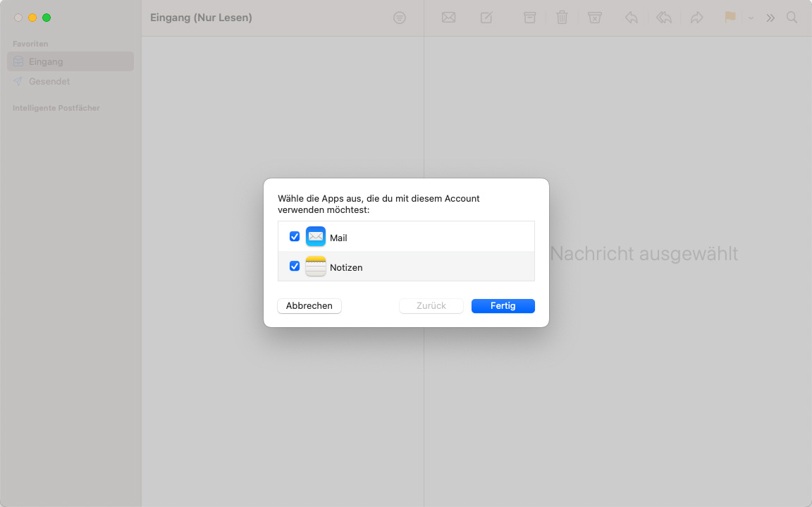The height and width of the screenshot is (507, 812).
Task: Click the Notizen app icon in dialog
Action: click(x=315, y=266)
